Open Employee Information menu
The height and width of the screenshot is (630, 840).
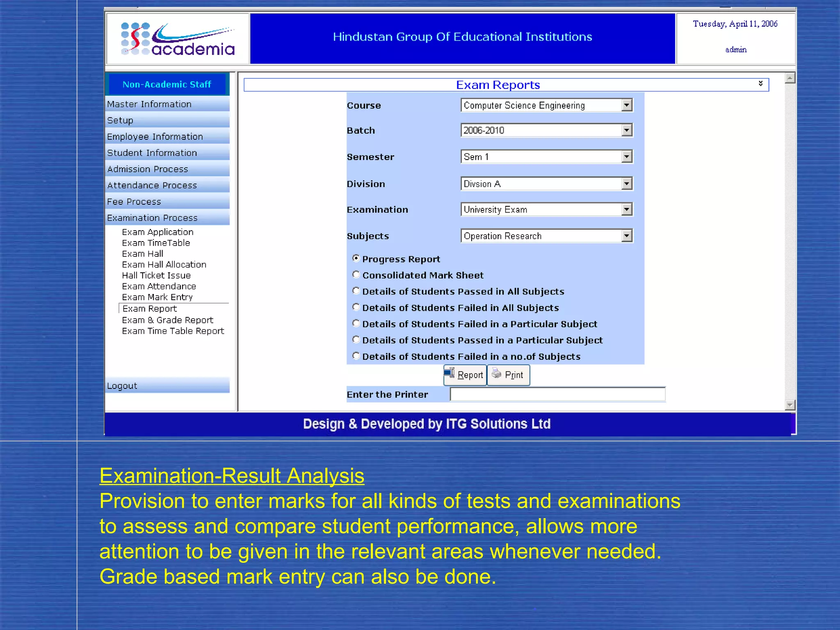click(x=167, y=137)
